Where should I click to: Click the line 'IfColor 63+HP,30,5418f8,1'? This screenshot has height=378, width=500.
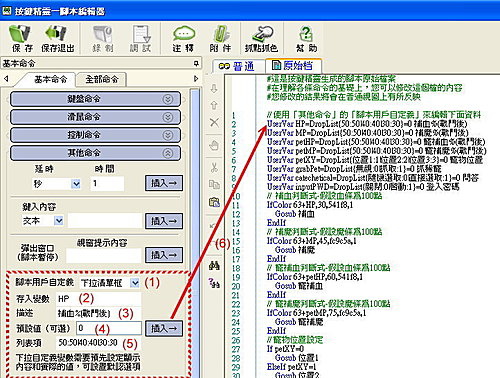tap(310, 205)
